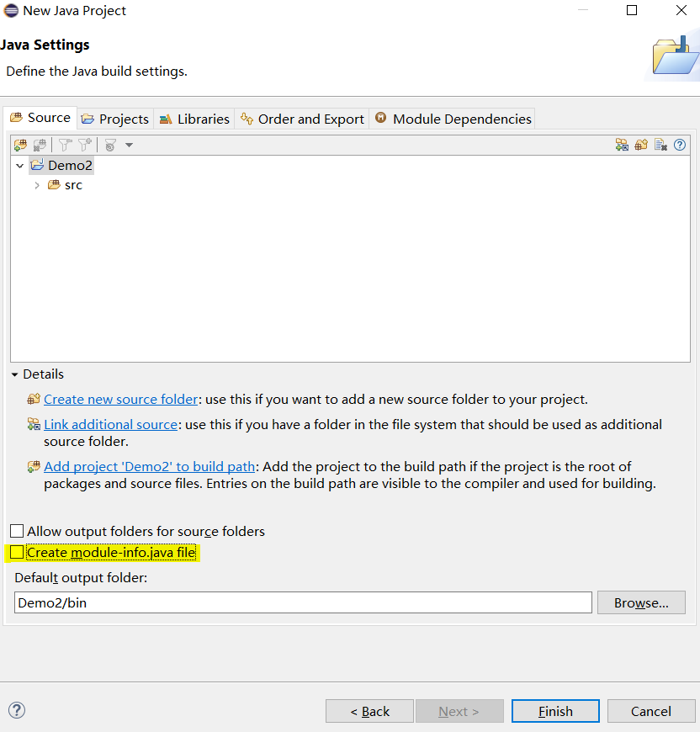
Task: Select the Source tab
Action: pyautogui.click(x=40, y=118)
